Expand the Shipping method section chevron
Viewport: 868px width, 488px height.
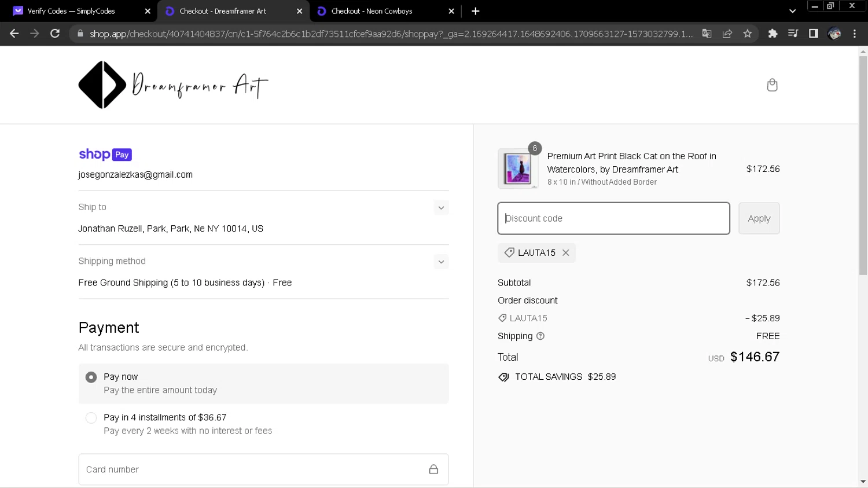441,262
